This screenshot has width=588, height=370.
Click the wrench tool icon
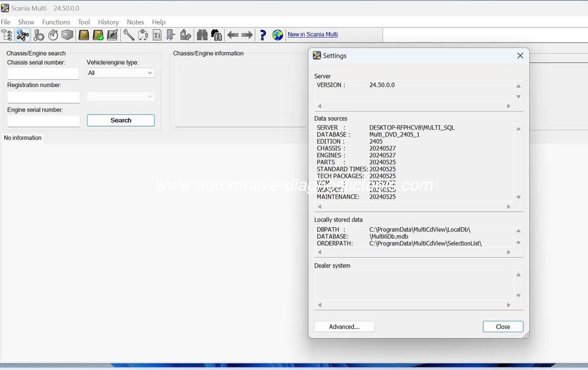[x=128, y=35]
